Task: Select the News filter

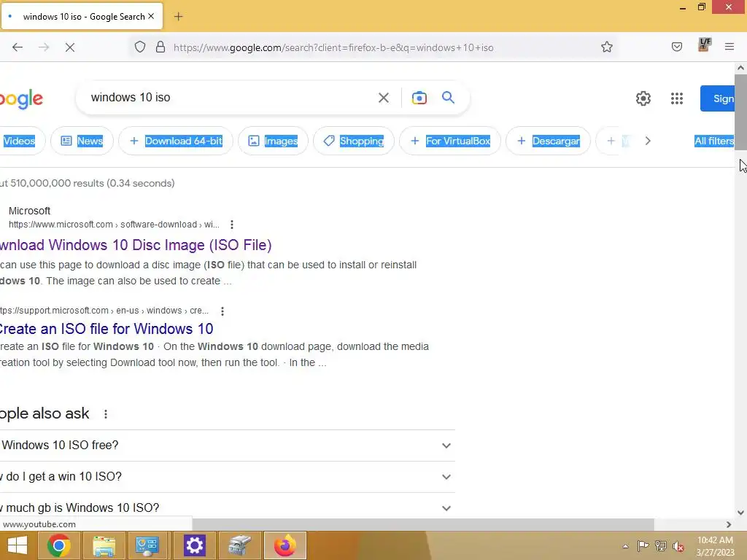Action: click(x=82, y=141)
